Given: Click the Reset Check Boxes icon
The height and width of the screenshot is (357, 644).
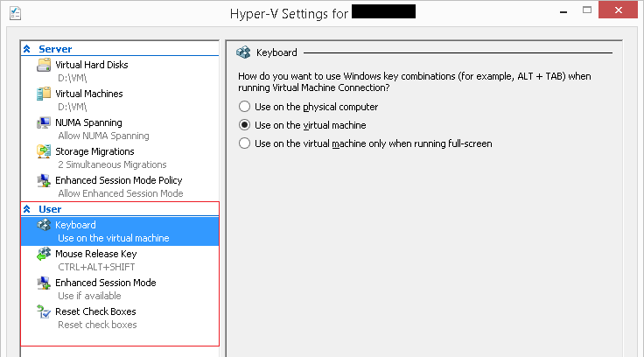Looking at the screenshot, I should (44, 311).
